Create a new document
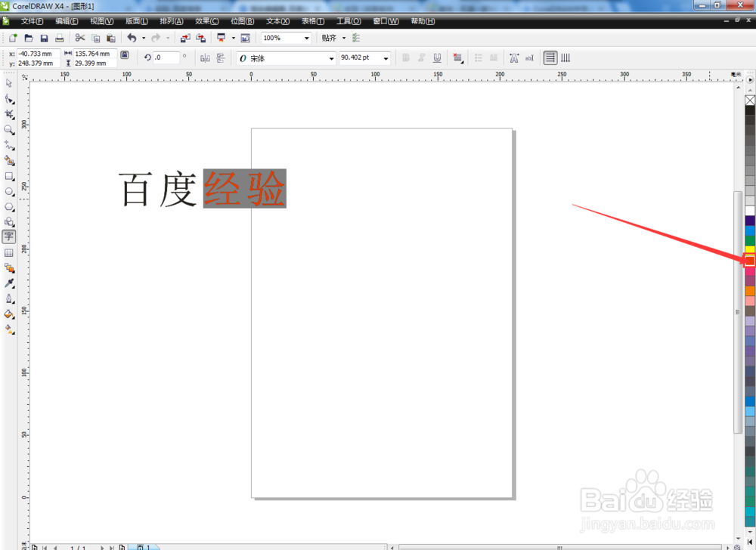756x550 pixels. coord(13,38)
